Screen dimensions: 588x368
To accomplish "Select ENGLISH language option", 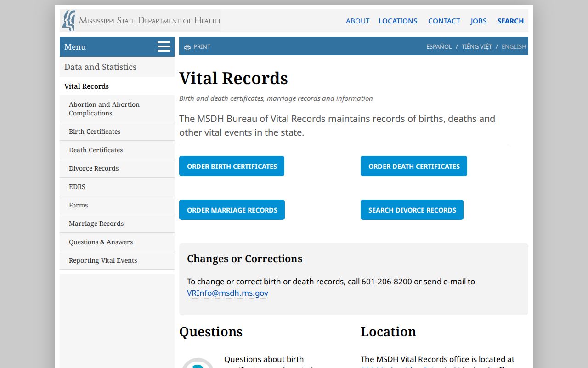I will click(x=514, y=46).
